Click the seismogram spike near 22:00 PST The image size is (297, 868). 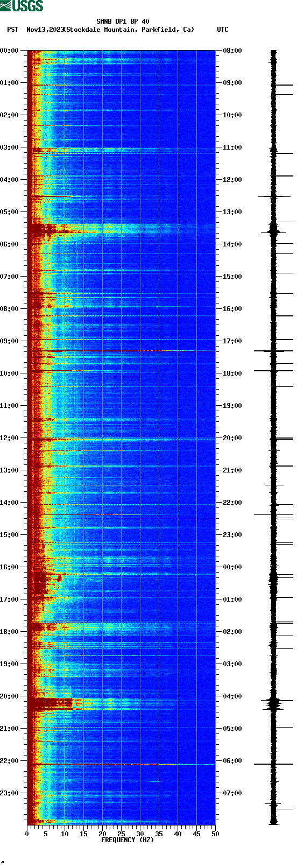click(273, 764)
